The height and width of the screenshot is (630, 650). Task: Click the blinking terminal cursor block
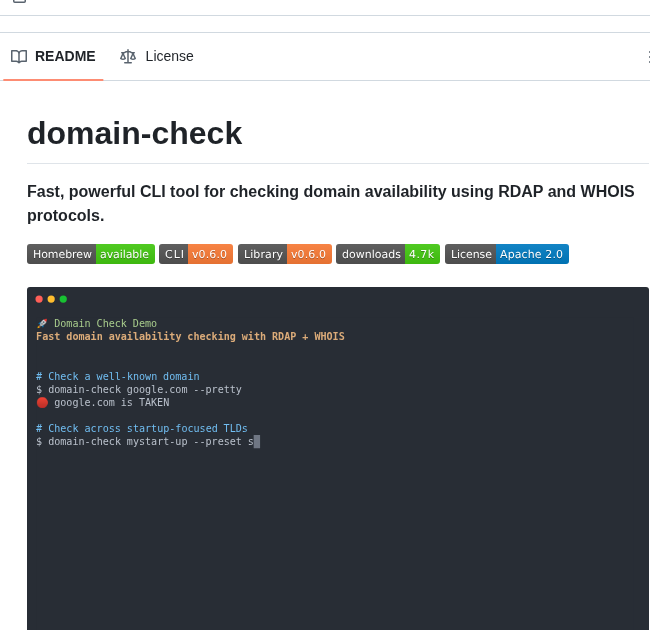click(257, 441)
